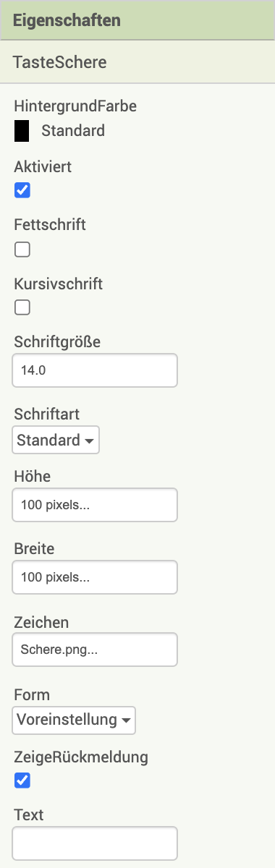Uncheck the Aktiviert checkbox
Screen dimensions: 275x868
(22, 191)
